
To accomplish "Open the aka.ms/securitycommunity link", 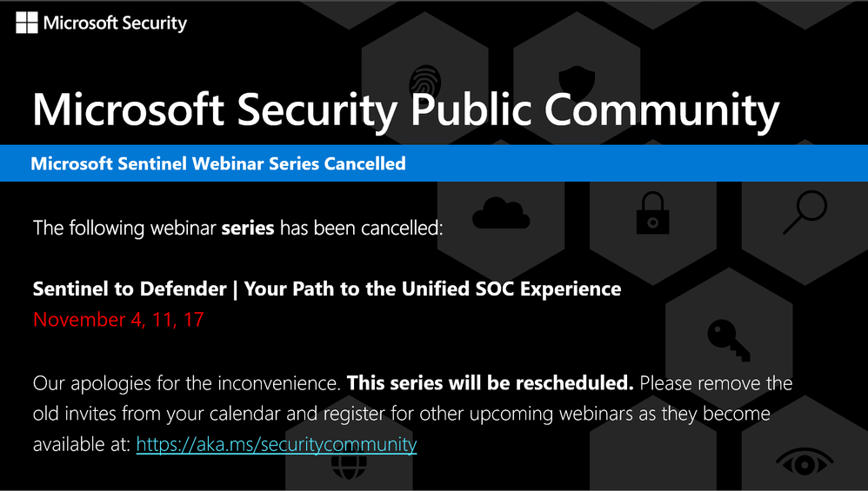I will click(x=277, y=444).
